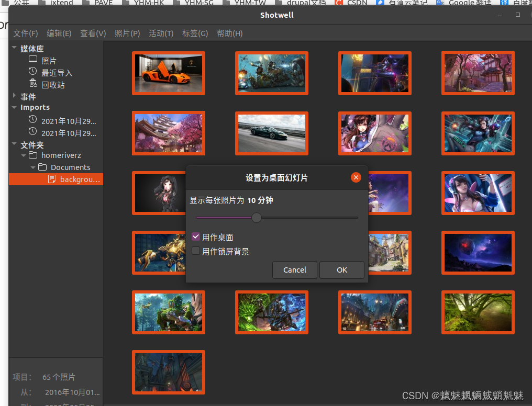Collapse the 文件夹 section
532x406 pixels.
coord(14,144)
